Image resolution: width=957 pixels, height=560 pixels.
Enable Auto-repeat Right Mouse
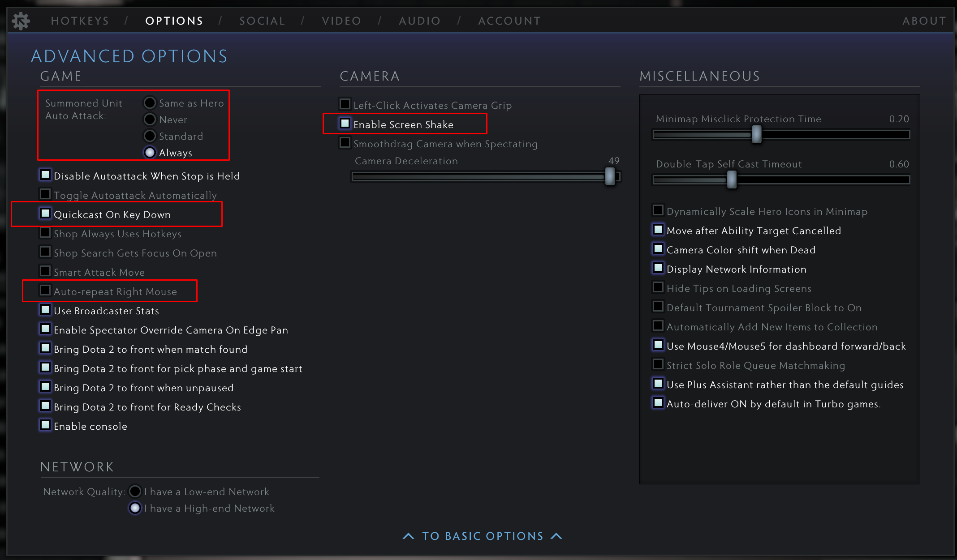pyautogui.click(x=45, y=290)
